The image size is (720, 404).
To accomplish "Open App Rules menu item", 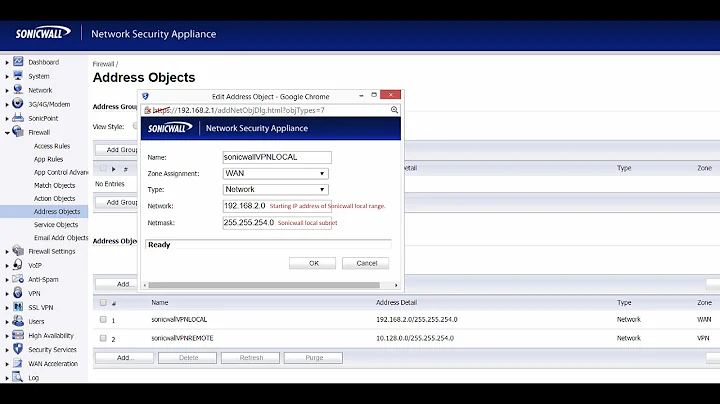I will 48,159.
